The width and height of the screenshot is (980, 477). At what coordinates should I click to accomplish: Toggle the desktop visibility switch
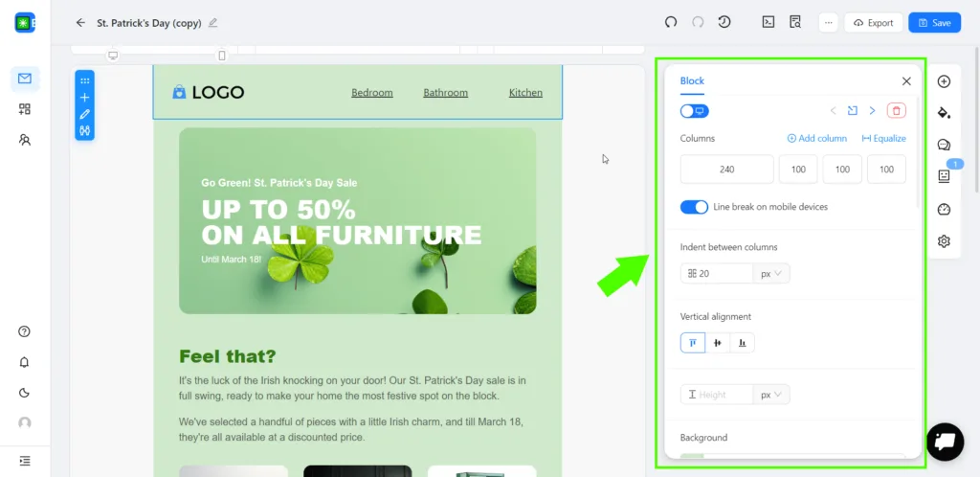[x=695, y=111]
